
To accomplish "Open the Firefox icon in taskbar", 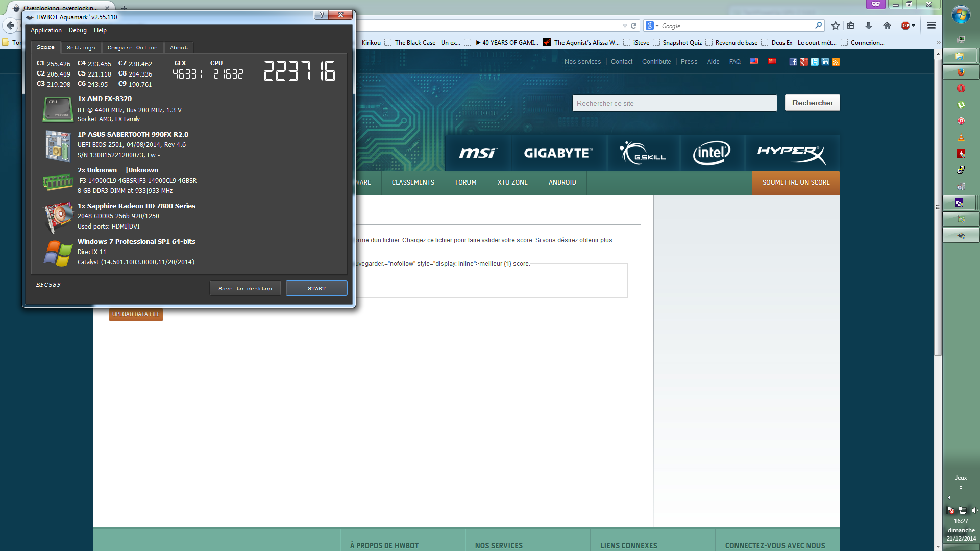I will pyautogui.click(x=961, y=72).
